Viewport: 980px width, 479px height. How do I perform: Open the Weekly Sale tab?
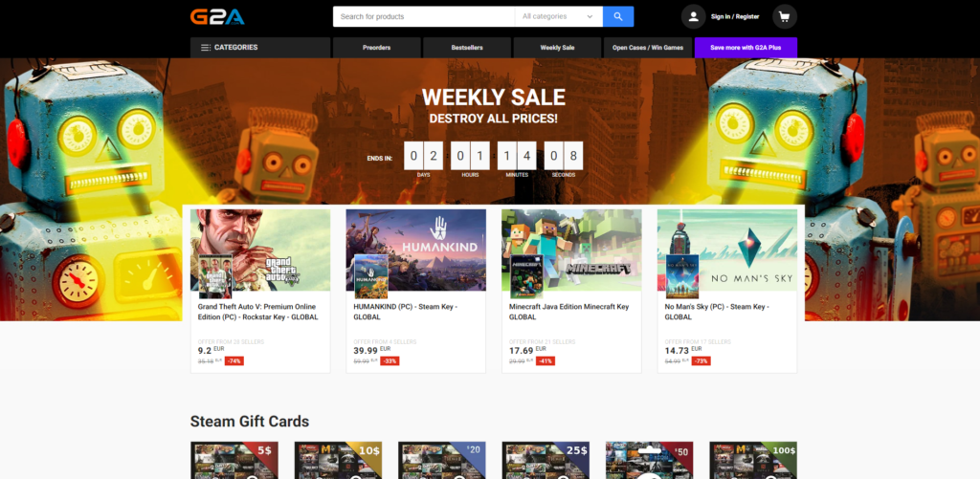tap(558, 48)
